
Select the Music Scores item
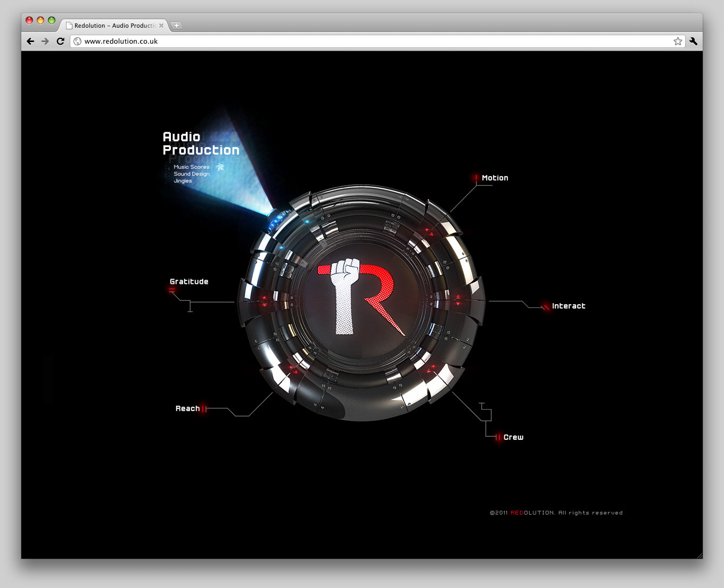coord(192,167)
